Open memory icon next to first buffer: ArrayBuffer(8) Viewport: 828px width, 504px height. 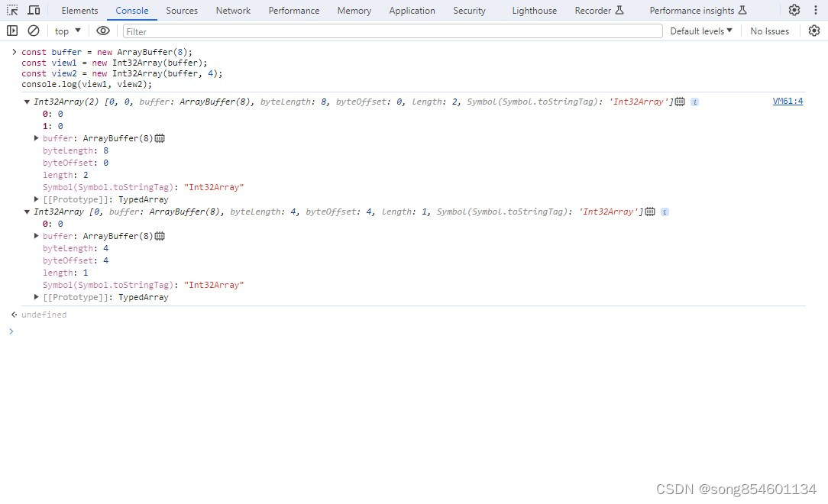[x=160, y=138]
